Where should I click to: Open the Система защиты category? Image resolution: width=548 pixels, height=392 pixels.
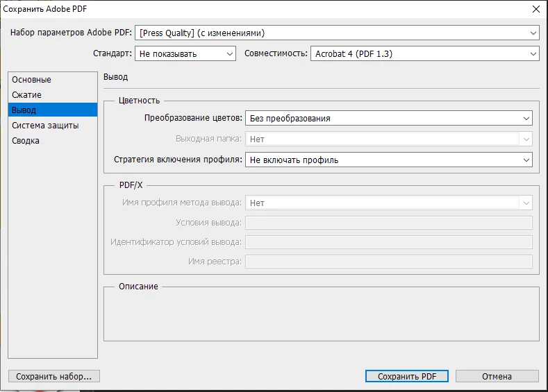(x=53, y=126)
